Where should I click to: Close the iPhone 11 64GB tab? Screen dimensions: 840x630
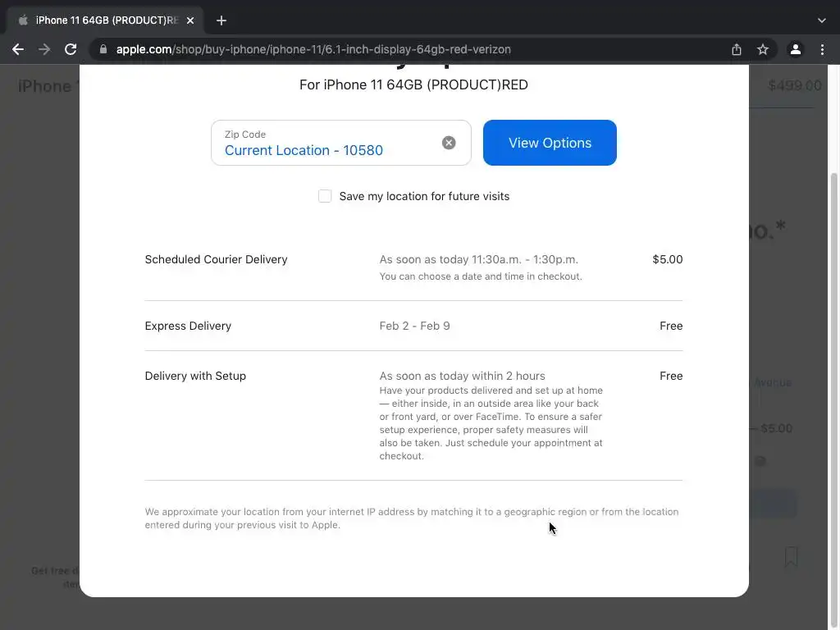click(190, 21)
